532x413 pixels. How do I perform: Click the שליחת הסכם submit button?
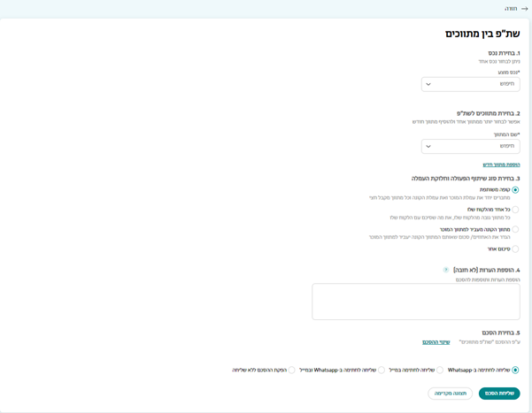point(499,394)
